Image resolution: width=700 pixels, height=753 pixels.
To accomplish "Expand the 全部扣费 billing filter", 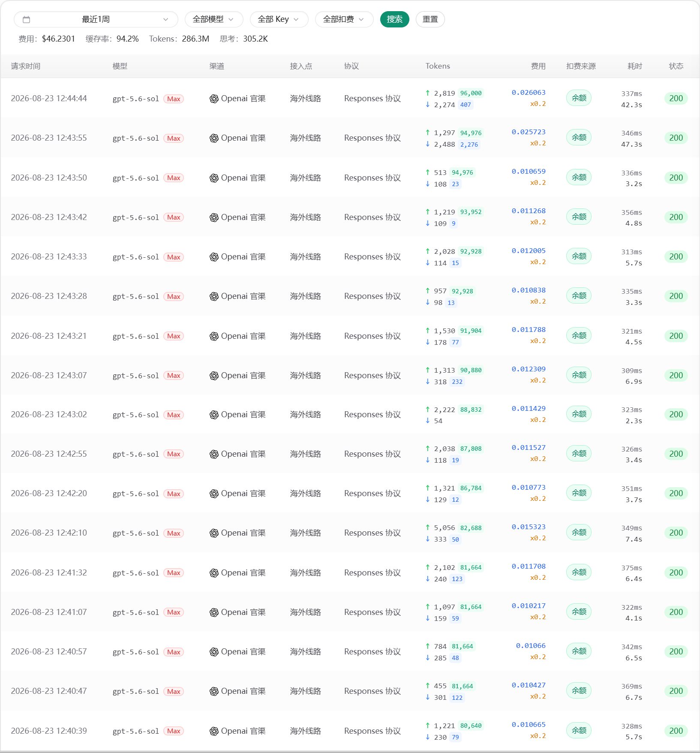I will click(x=344, y=19).
